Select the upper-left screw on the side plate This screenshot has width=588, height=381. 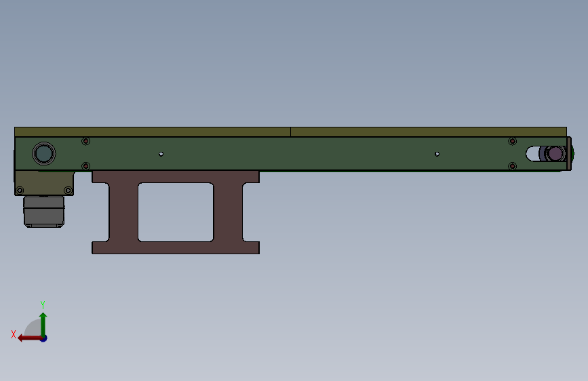click(x=86, y=141)
